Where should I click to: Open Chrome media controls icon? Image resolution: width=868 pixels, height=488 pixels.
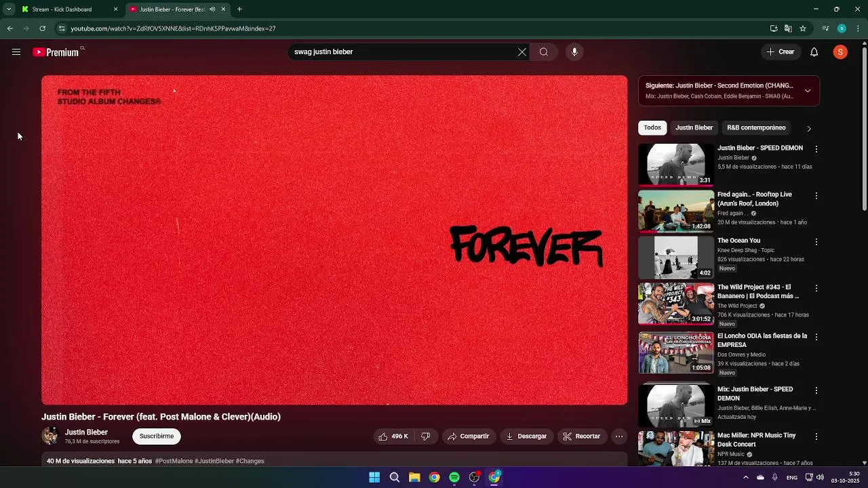pos(825,28)
